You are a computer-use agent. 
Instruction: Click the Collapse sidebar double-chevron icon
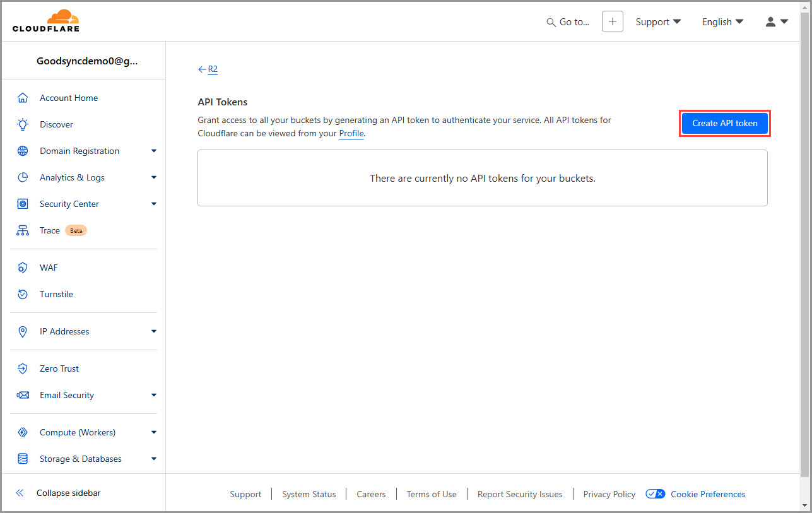tap(20, 493)
